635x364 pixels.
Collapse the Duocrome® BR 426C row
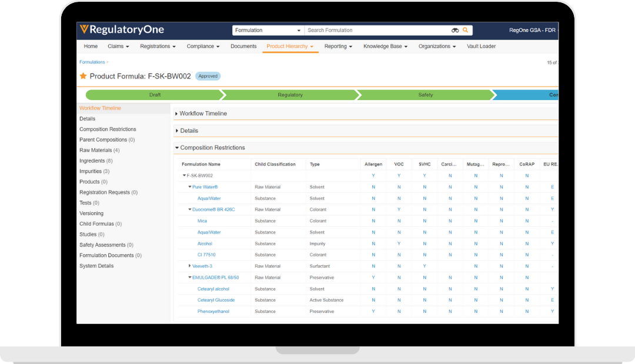(189, 209)
